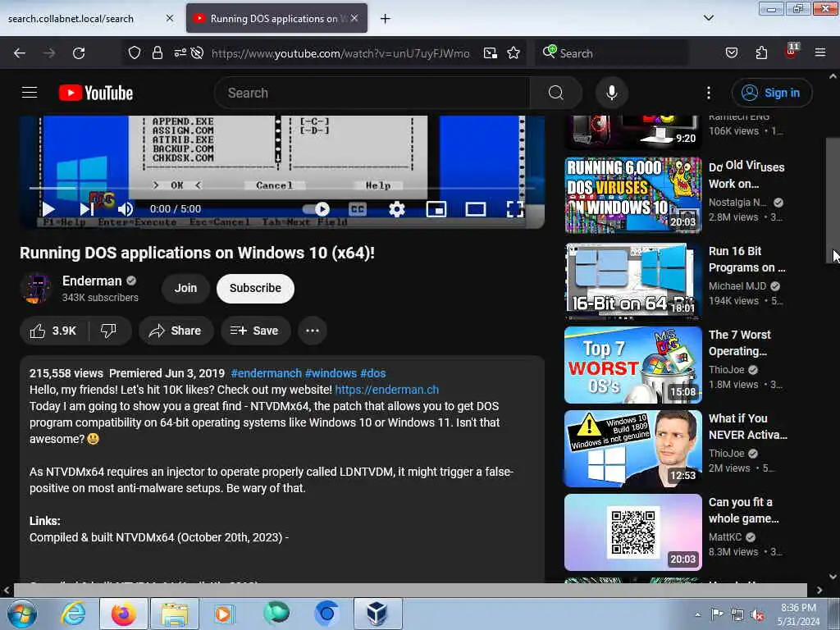Open a new Firefox tab

(386, 19)
